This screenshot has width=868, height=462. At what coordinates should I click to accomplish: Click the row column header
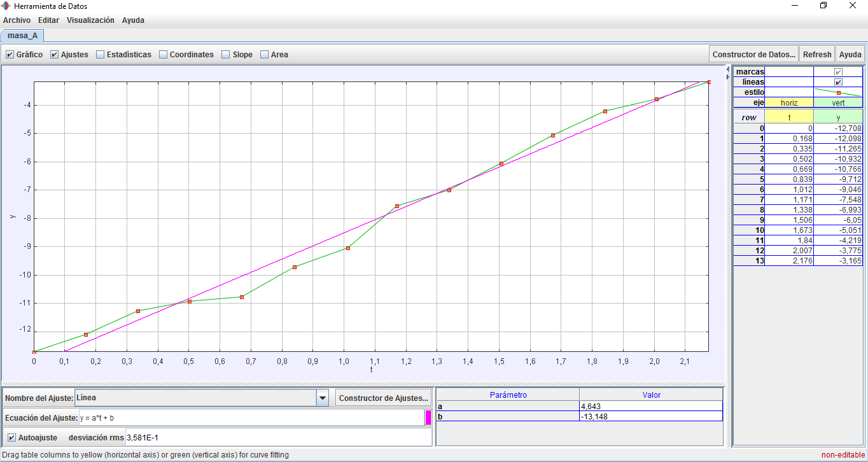click(749, 117)
